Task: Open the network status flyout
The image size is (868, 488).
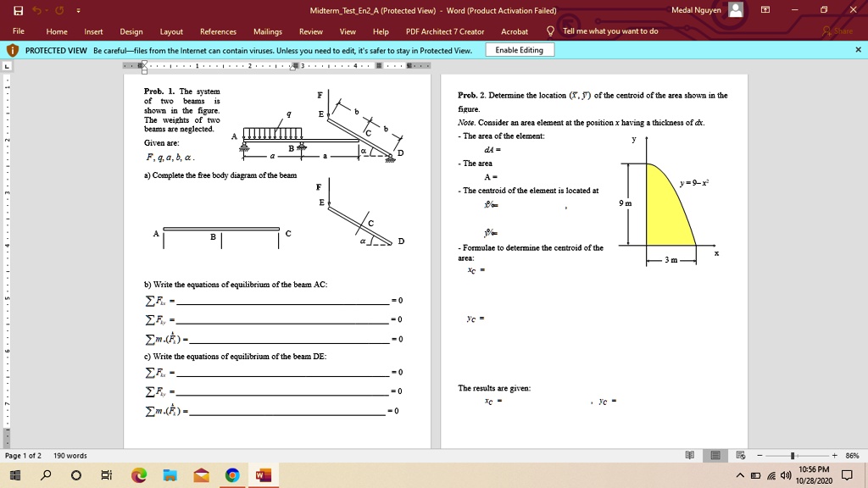Action: coord(771,475)
